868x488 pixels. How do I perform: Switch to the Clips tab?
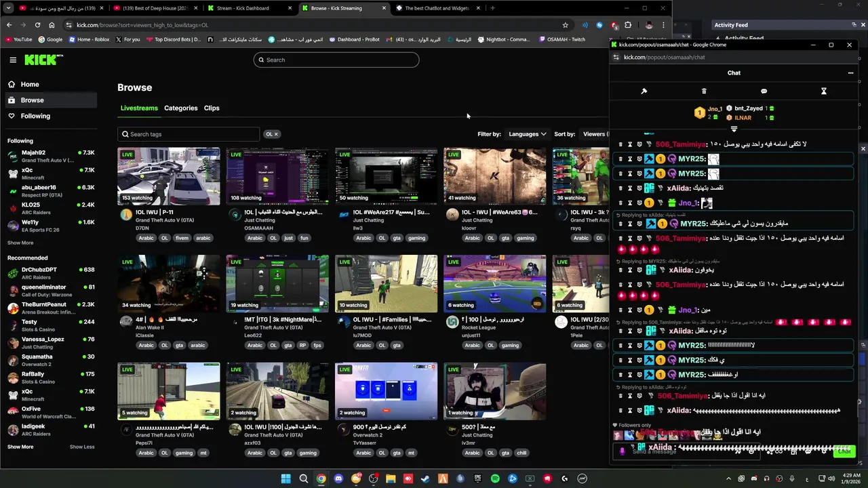212,108
